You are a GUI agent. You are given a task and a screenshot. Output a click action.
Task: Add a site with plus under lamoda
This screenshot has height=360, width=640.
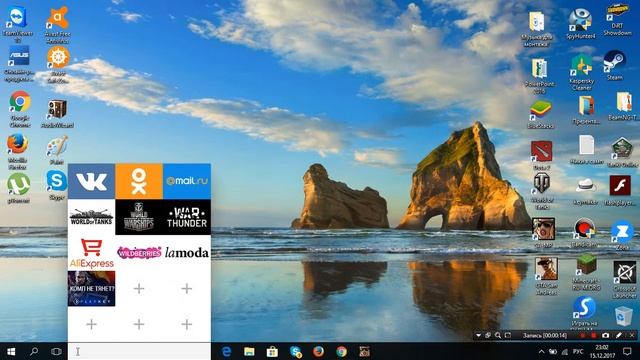click(187, 289)
